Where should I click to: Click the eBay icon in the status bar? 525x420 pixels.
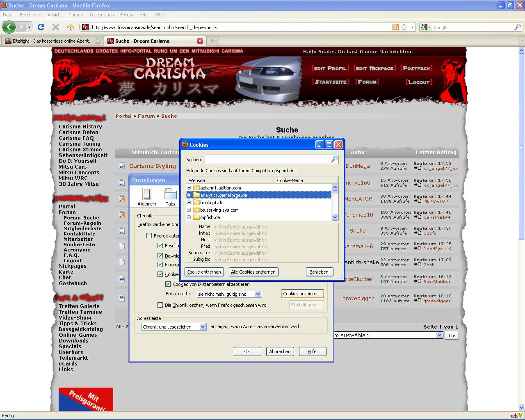coord(516,415)
